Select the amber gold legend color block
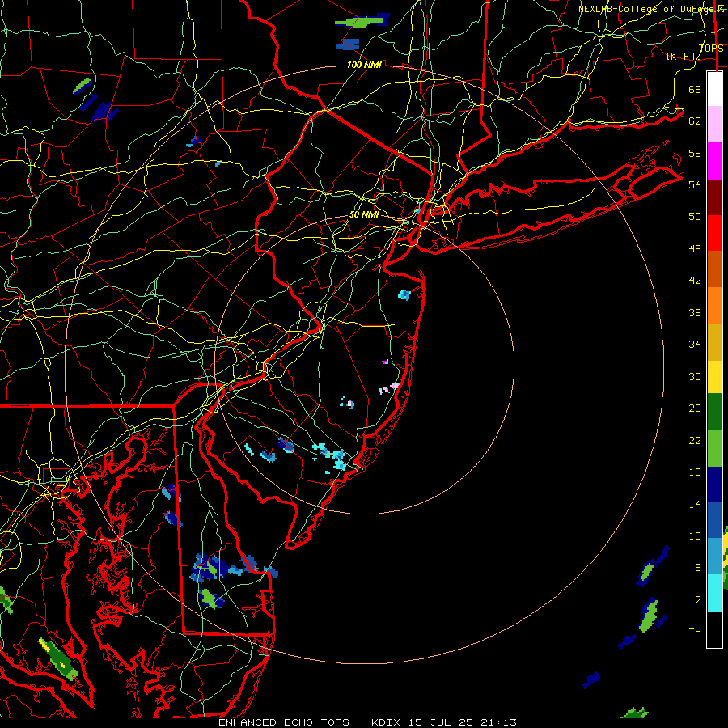Screen dimensions: 728x728 click(x=714, y=341)
